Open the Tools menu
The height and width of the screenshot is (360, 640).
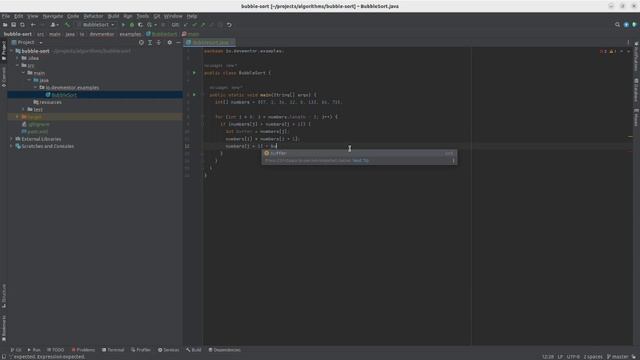[142, 16]
